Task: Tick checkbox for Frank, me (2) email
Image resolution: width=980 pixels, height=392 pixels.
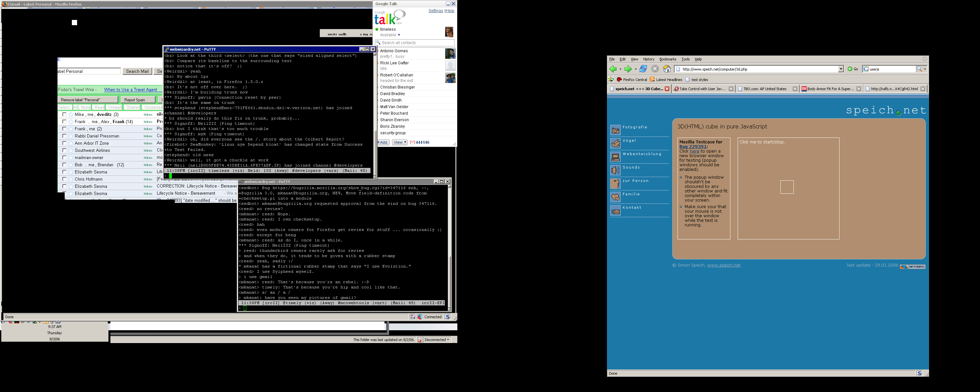Action: pyautogui.click(x=64, y=129)
